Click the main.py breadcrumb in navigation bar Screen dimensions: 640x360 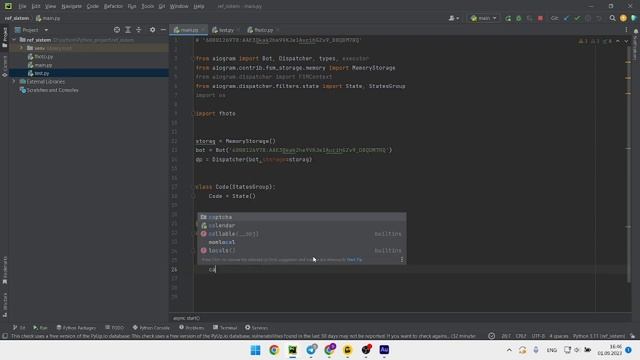48,18
